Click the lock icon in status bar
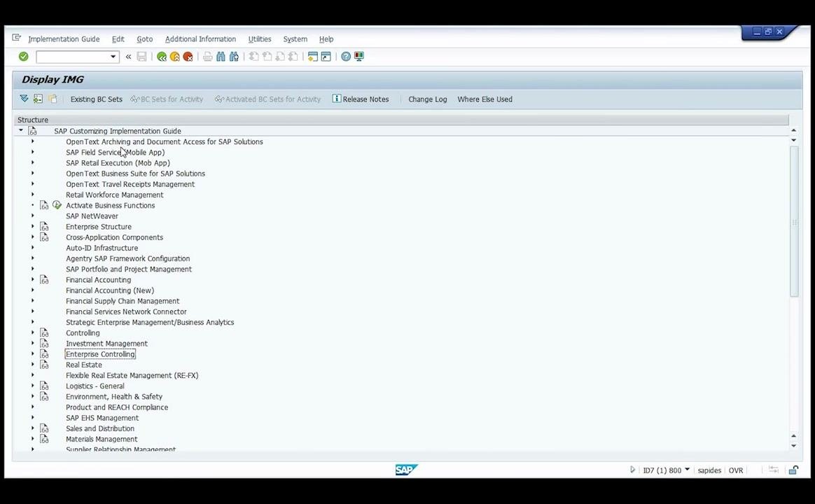The image size is (815, 504). click(x=793, y=470)
